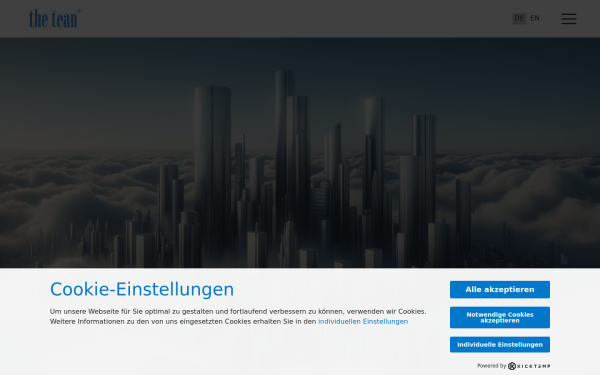The height and width of the screenshot is (375, 600).
Task: Click the "the tean" logo
Action: tap(55, 18)
